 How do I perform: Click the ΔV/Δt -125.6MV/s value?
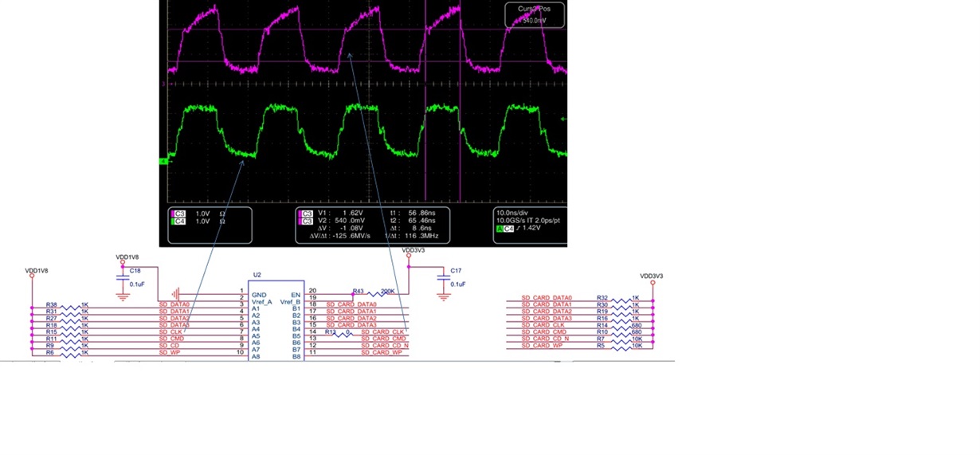tap(339, 237)
